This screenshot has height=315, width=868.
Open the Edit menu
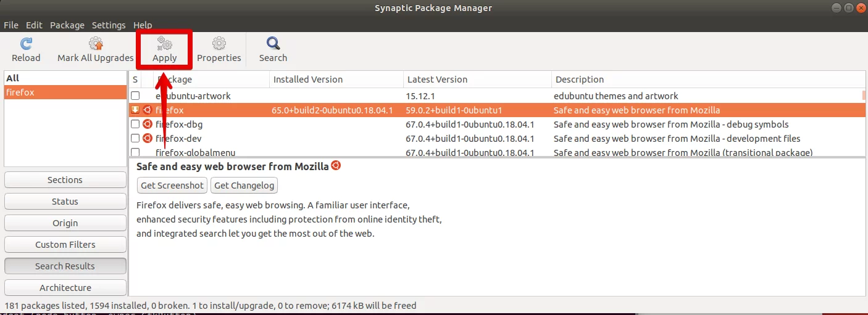[x=34, y=25]
